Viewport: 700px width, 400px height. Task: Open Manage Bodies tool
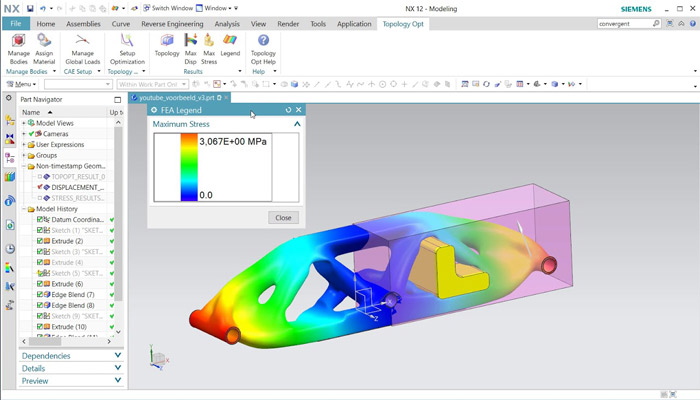pos(18,49)
